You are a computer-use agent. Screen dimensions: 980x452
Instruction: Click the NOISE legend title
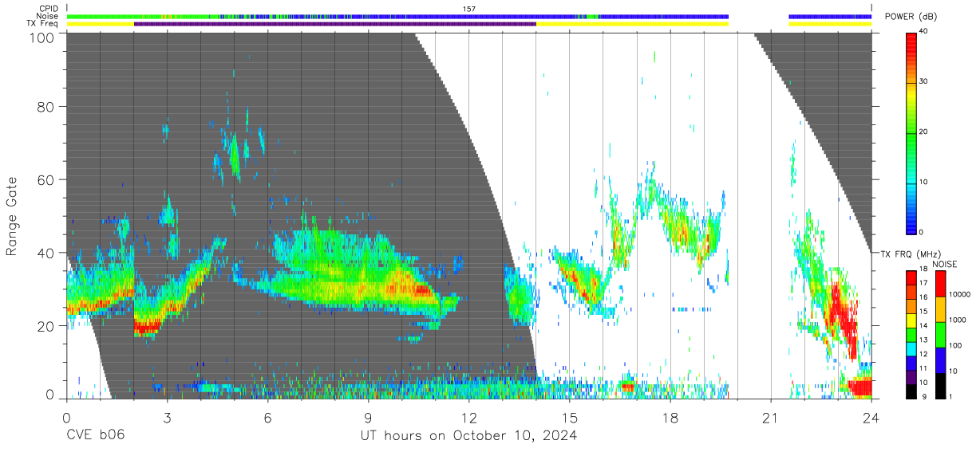click(x=946, y=264)
